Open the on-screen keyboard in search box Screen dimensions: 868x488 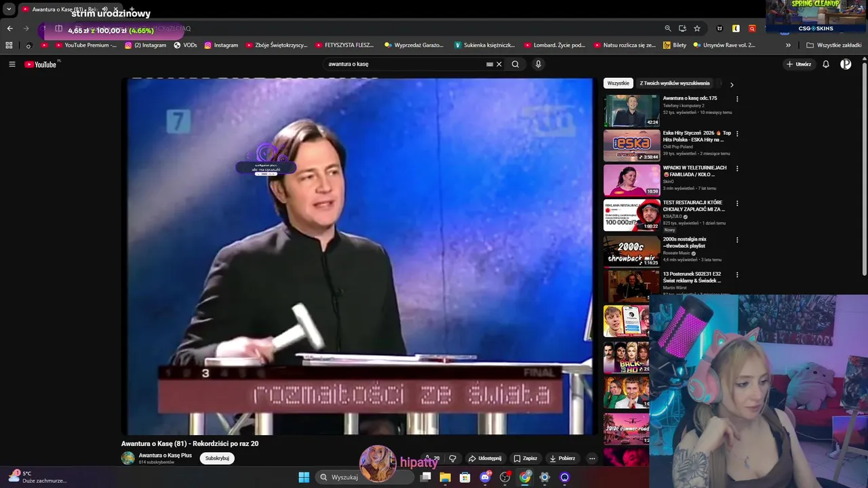[490, 64]
